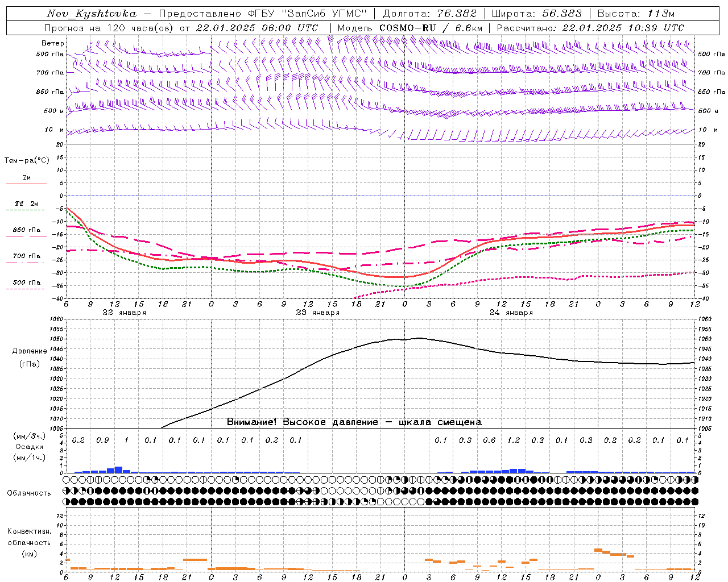Click the date label 24 января
Viewport: 728px width, 582px height.
pos(511,313)
